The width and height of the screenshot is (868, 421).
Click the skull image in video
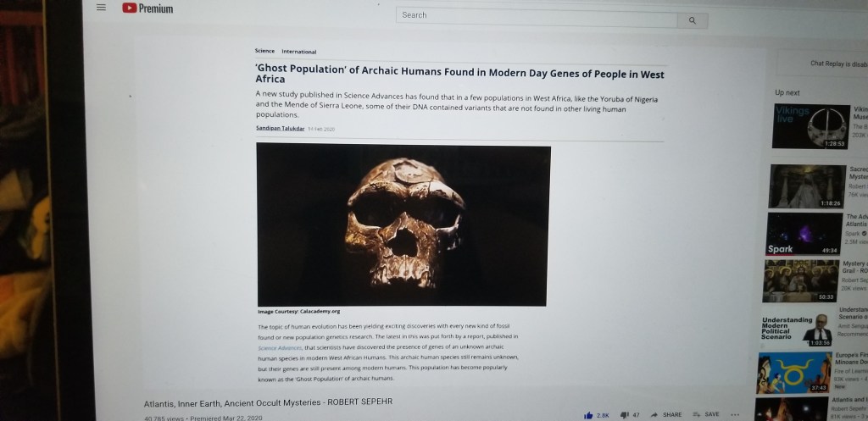[403, 224]
